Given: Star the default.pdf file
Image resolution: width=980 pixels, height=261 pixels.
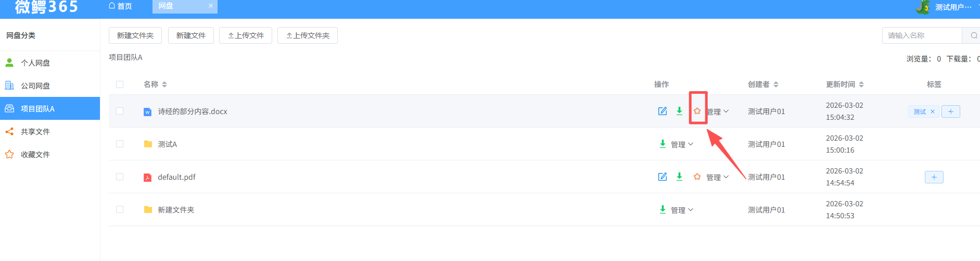Looking at the screenshot, I should (x=697, y=177).
